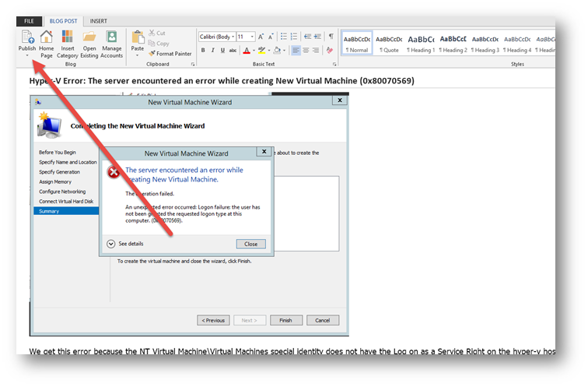Viewport: 588px width, 387px height.
Task: Select the Format Painter tool
Action: click(170, 54)
